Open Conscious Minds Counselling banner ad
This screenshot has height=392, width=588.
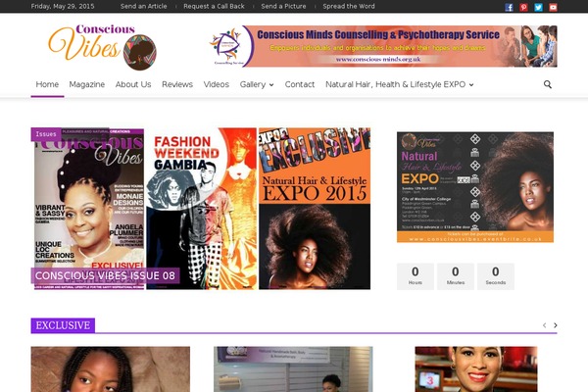(383, 46)
